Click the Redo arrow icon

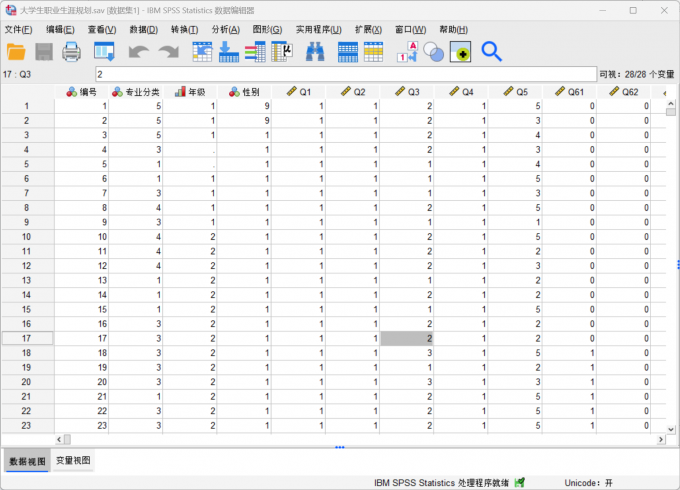pos(167,51)
